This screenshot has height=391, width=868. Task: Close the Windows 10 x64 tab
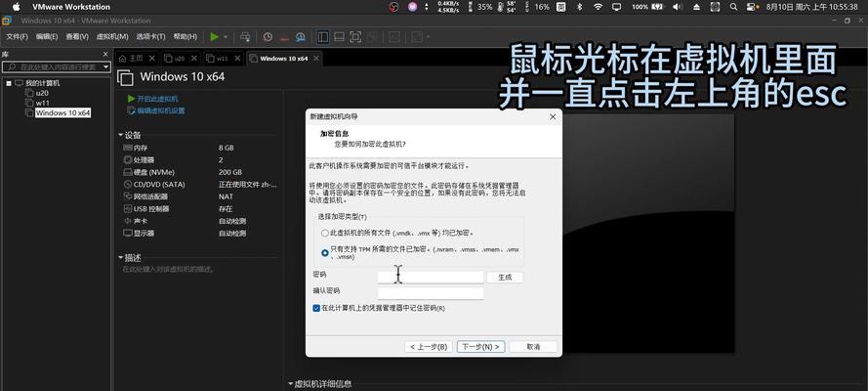point(316,58)
